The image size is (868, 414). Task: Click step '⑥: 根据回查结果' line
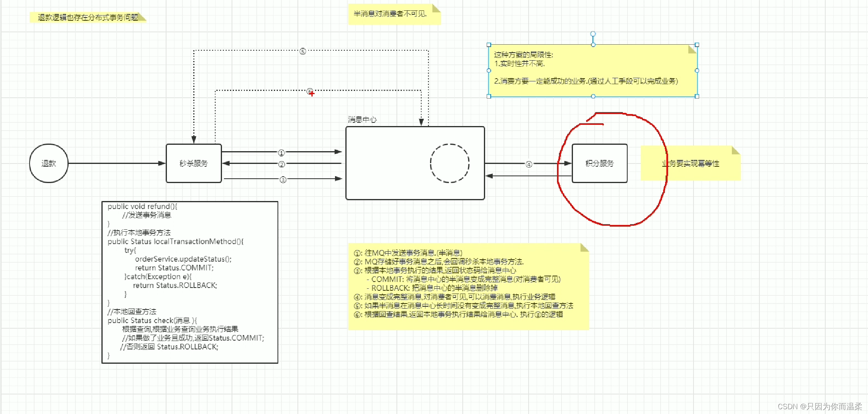[x=458, y=315]
